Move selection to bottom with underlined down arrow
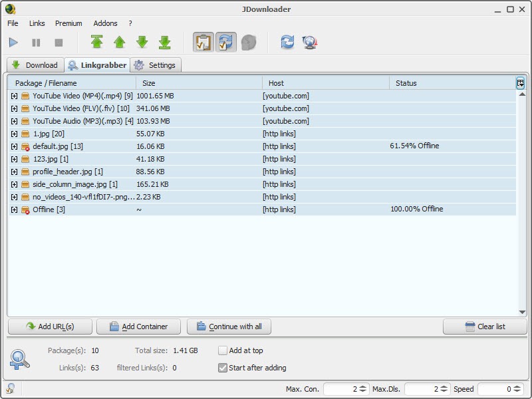Image resolution: width=532 pixels, height=399 pixels. tap(165, 42)
